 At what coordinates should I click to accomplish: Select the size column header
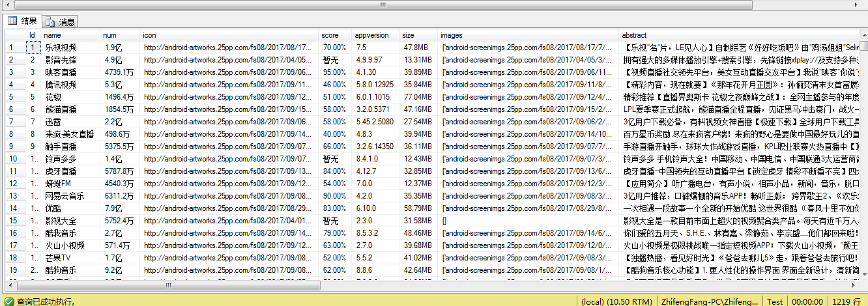(419, 35)
